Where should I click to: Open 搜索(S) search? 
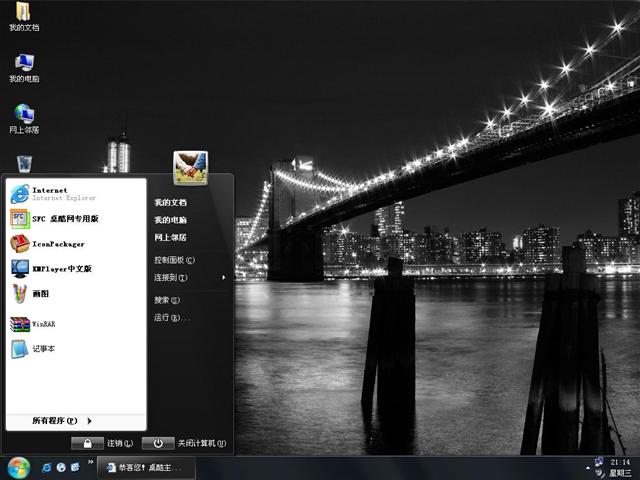pyautogui.click(x=167, y=300)
